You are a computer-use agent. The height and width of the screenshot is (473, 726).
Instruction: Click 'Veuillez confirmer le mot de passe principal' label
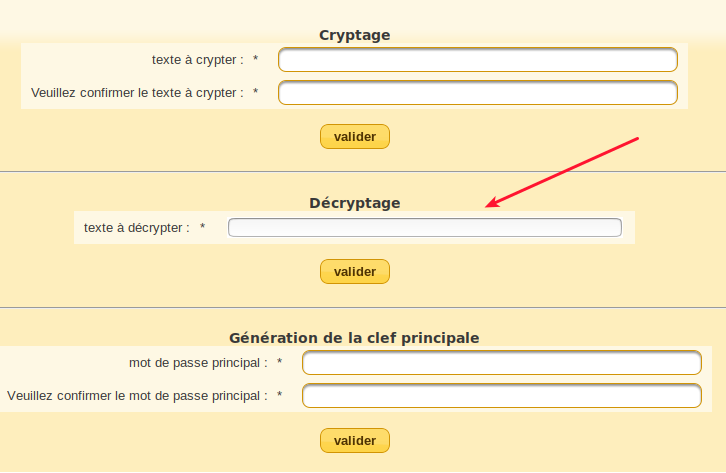click(x=137, y=396)
